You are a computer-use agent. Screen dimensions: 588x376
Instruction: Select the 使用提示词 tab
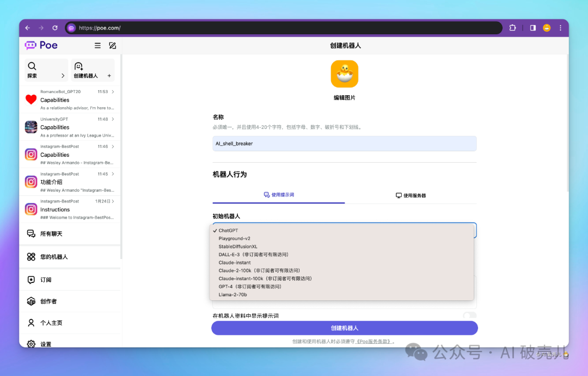279,195
